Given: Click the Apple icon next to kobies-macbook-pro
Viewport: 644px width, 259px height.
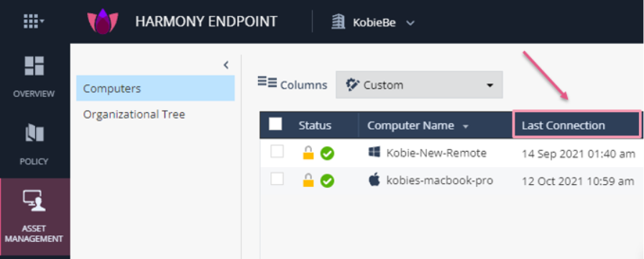Looking at the screenshot, I should click(374, 180).
